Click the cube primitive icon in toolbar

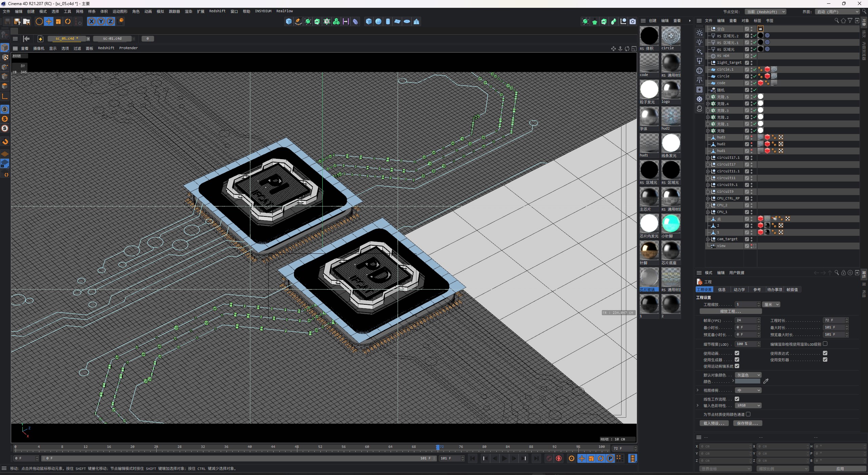coord(289,22)
